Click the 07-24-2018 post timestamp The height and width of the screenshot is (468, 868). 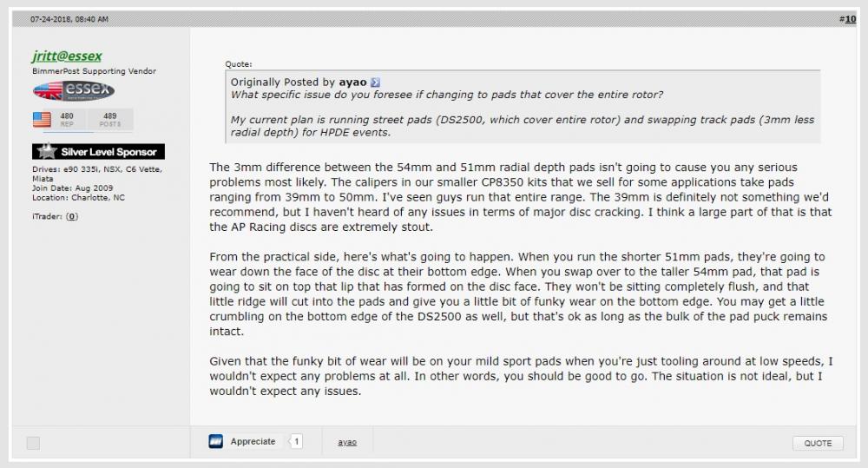coord(69,19)
